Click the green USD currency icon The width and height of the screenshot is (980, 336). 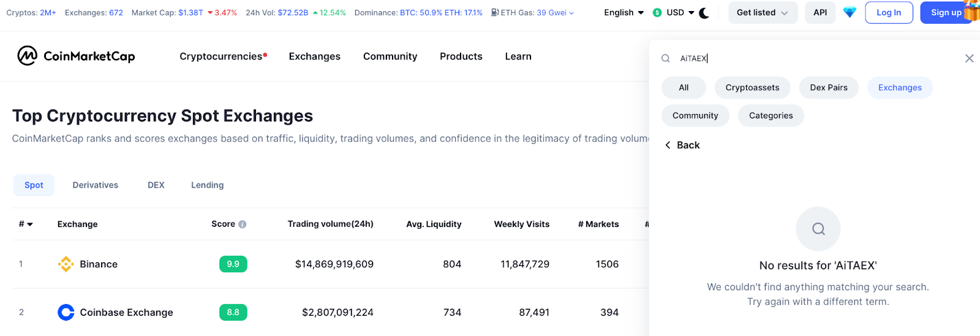coord(657,12)
